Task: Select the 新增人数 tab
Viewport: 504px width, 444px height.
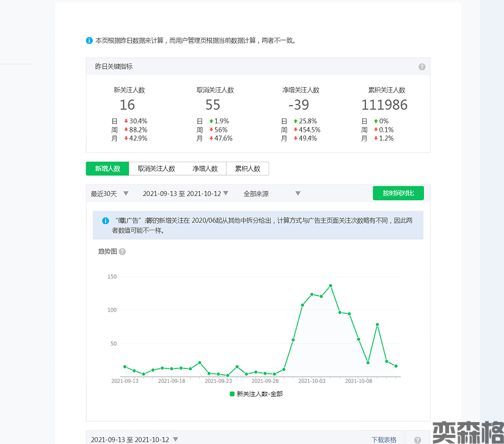Action: 108,169
